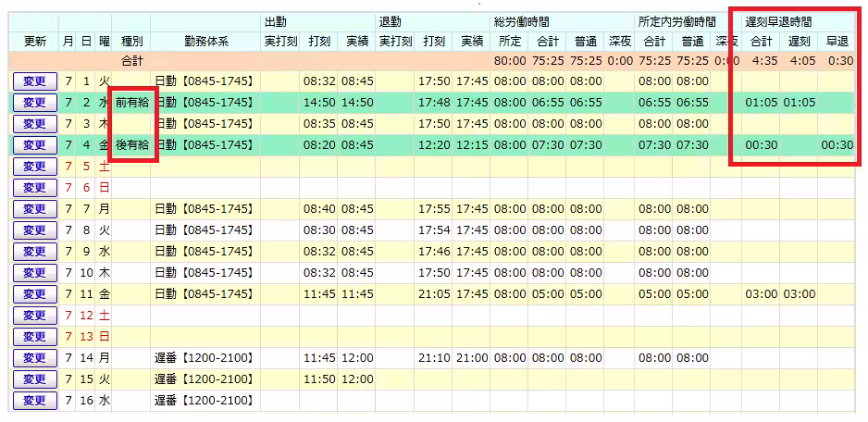Select the 03:00 遅刻 cell for July 11
Viewport: 868px width, 422px height.
pos(799,294)
